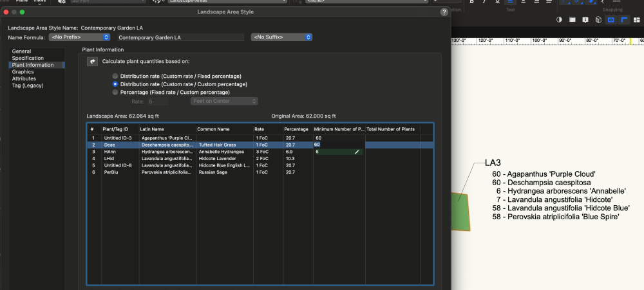The image size is (644, 290).
Task: Click the arrow icon beside Calculate plant quantities
Action: (x=92, y=62)
